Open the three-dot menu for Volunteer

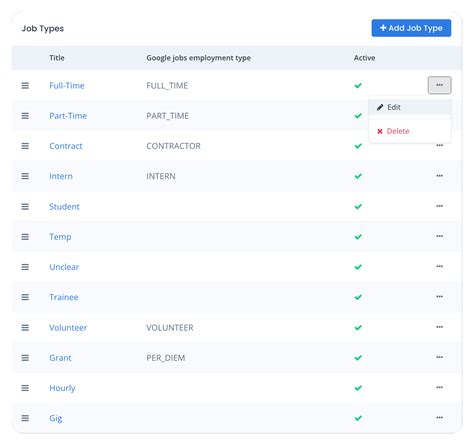(439, 327)
